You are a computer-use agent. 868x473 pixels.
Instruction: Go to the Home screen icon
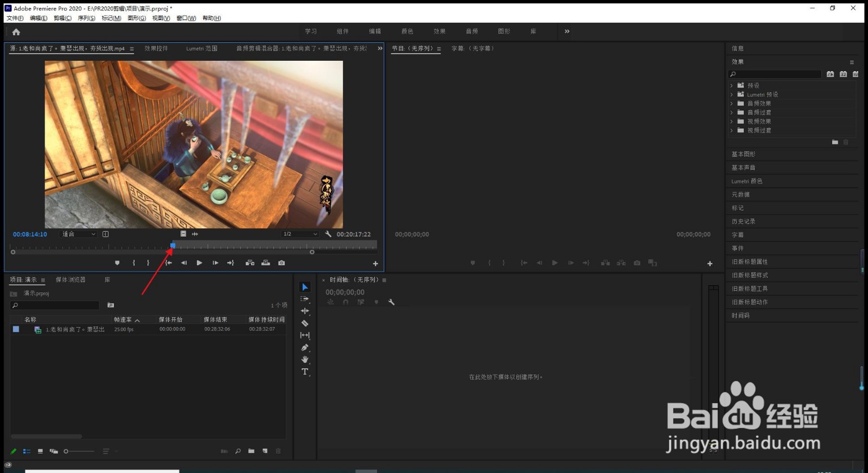16,32
